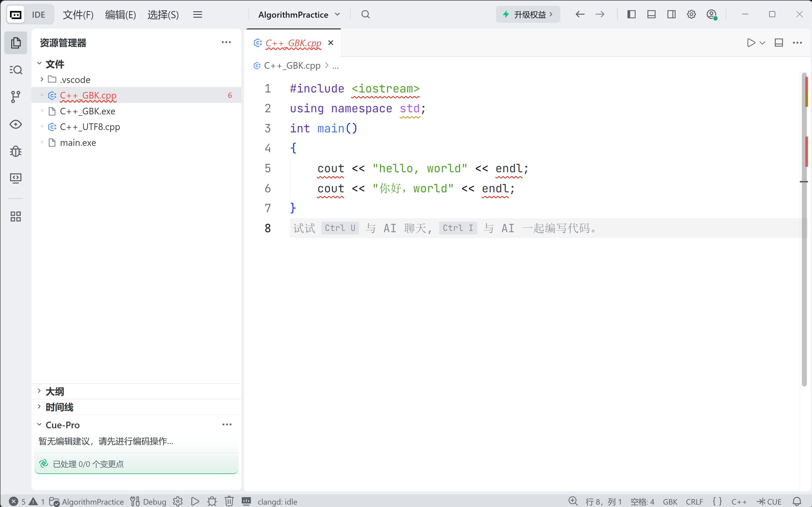Click the C++ language mode
The height and width of the screenshot is (507, 812).
pyautogui.click(x=739, y=502)
